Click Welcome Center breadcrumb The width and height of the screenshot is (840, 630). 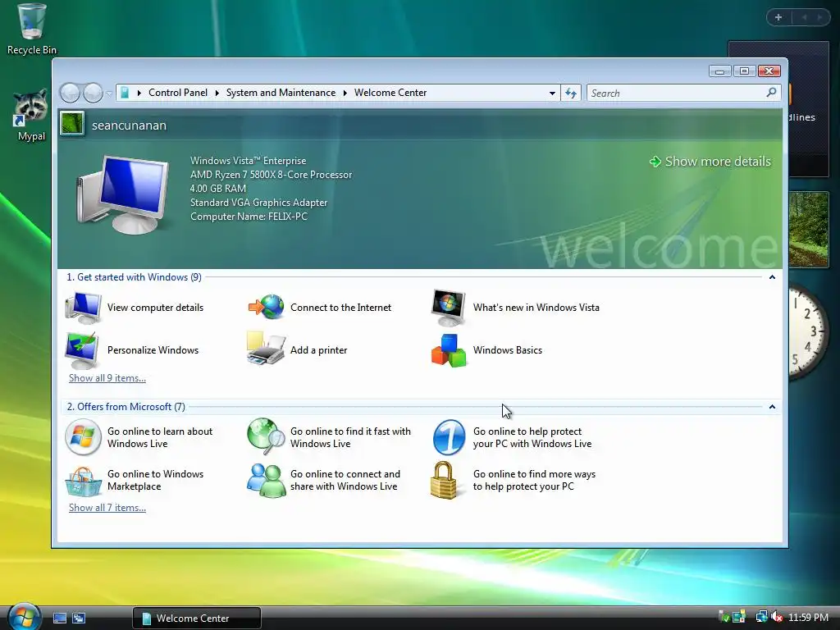point(390,93)
